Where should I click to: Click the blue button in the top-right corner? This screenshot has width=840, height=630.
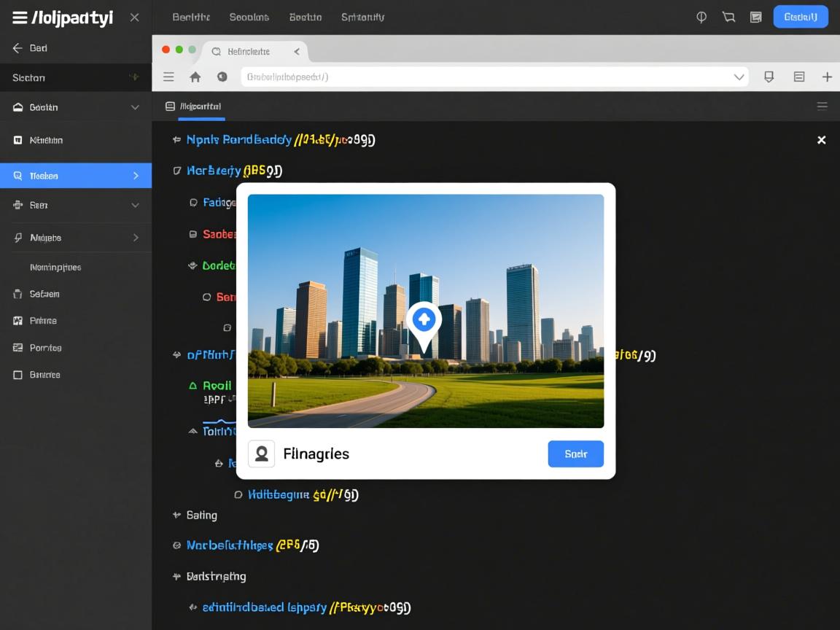800,17
